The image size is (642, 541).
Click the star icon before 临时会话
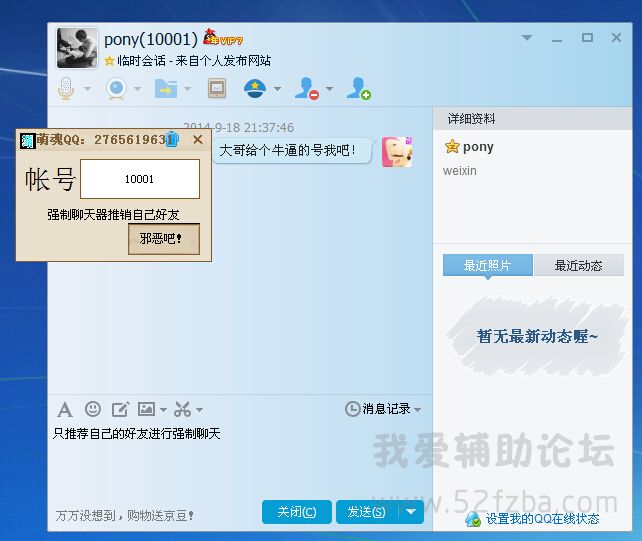(109, 61)
